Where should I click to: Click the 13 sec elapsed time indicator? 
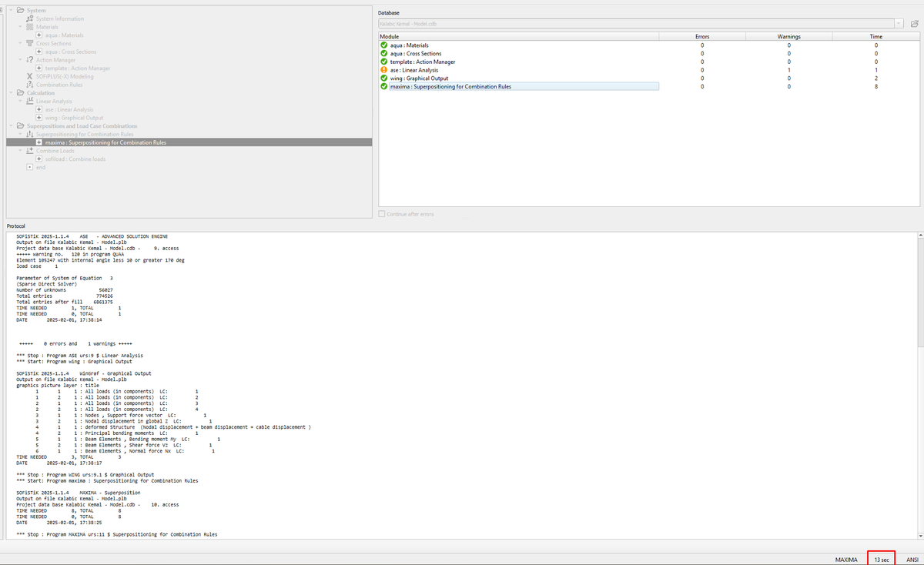[882, 560]
